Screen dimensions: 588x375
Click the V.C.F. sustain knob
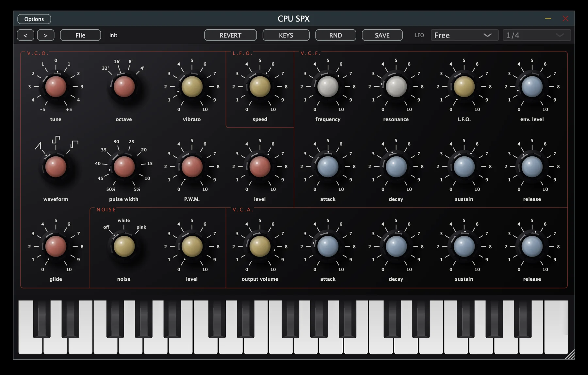coord(464,166)
